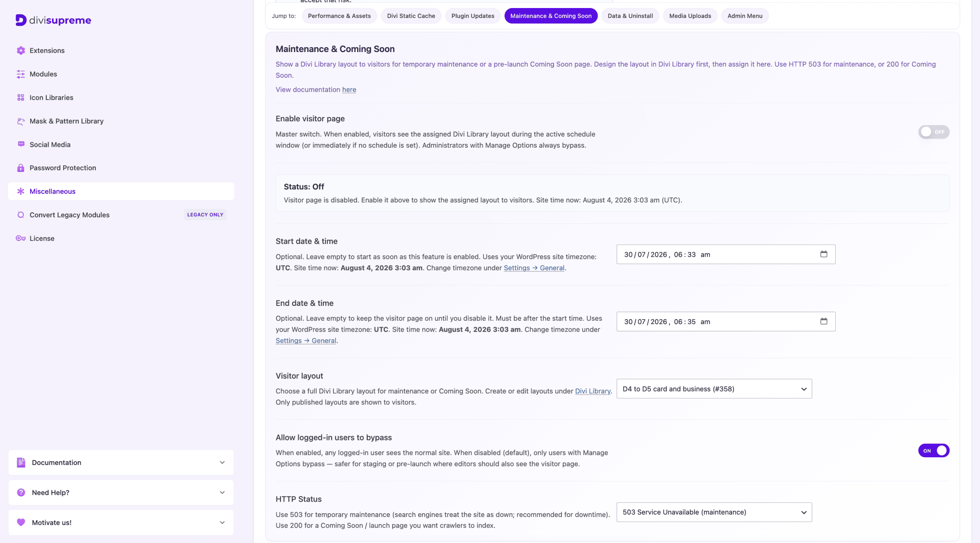Click the 'Maintenance & Coming Soon' section heading
The height and width of the screenshot is (543, 980).
tap(335, 49)
